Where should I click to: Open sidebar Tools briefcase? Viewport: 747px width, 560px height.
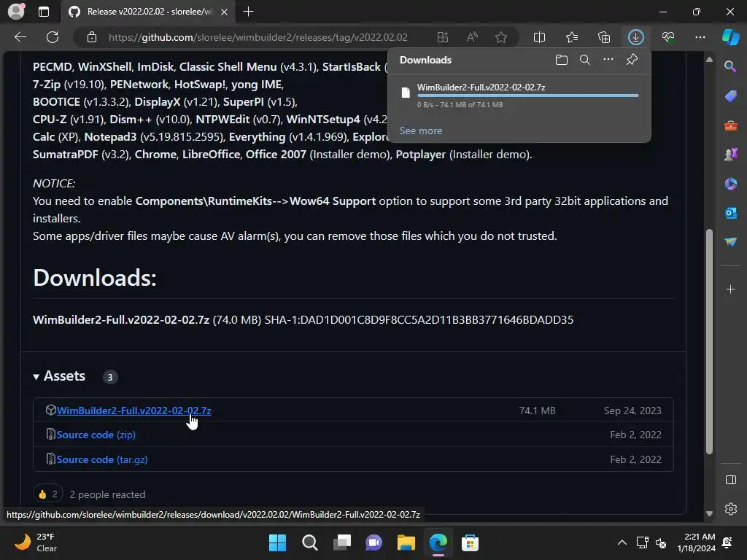click(731, 125)
